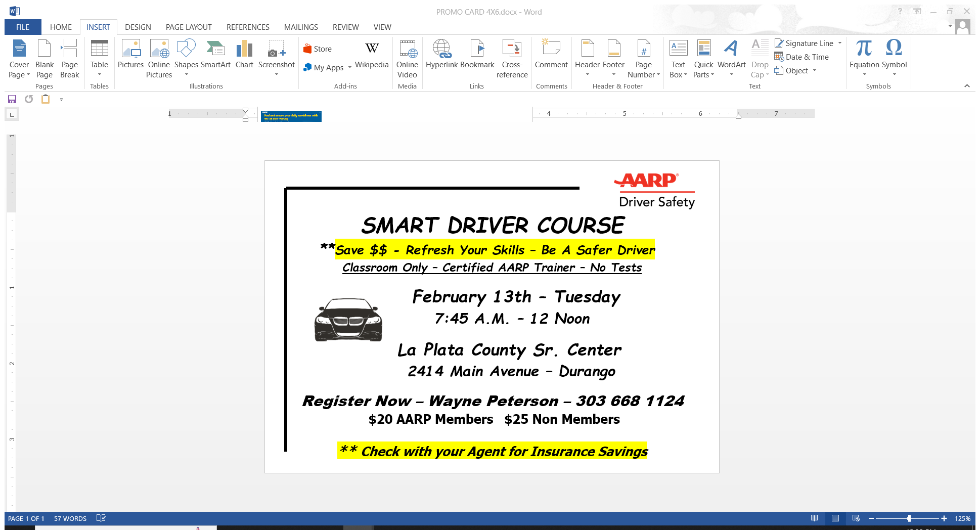Insert a Hyperlink
The image size is (980, 530).
tap(441, 54)
